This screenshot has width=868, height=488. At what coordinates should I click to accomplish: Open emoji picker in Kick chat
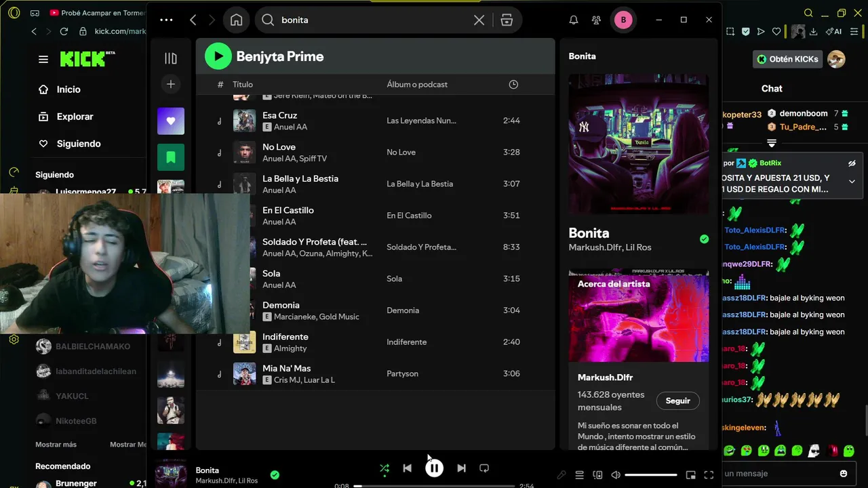pyautogui.click(x=844, y=474)
